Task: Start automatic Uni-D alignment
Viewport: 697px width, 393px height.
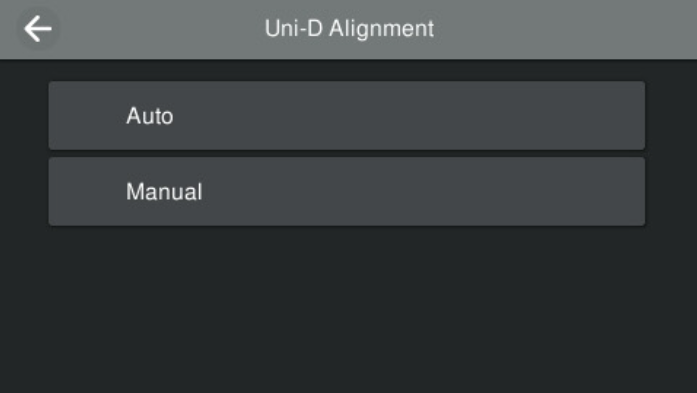Action: [347, 116]
